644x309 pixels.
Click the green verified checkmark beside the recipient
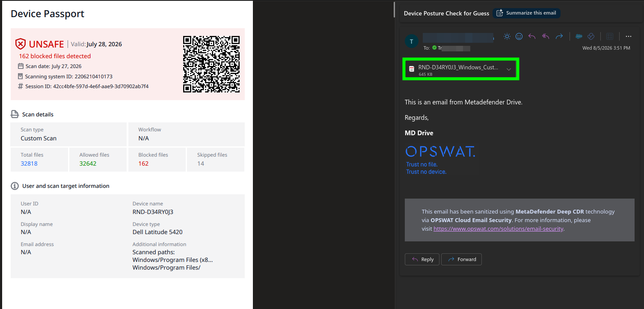434,48
